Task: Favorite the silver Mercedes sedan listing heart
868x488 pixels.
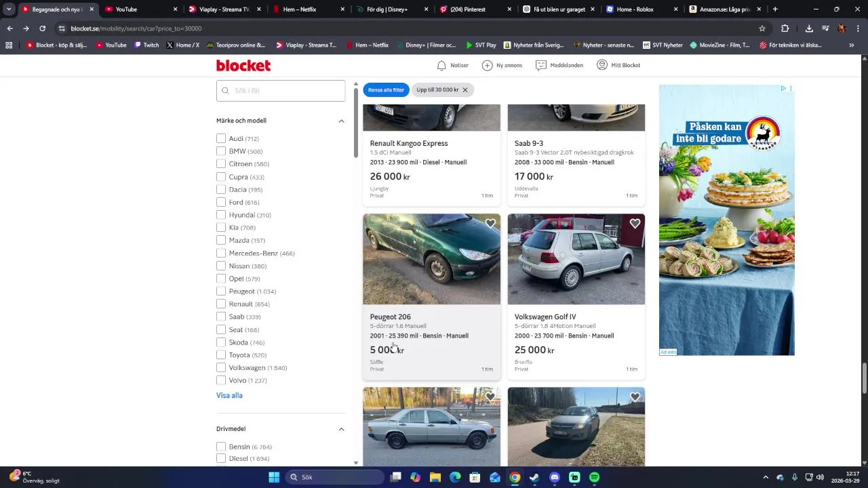Action: click(x=490, y=397)
